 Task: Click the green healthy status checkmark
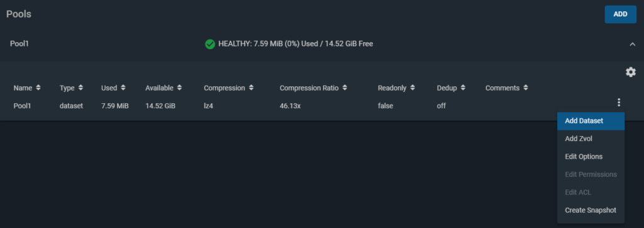(210, 44)
